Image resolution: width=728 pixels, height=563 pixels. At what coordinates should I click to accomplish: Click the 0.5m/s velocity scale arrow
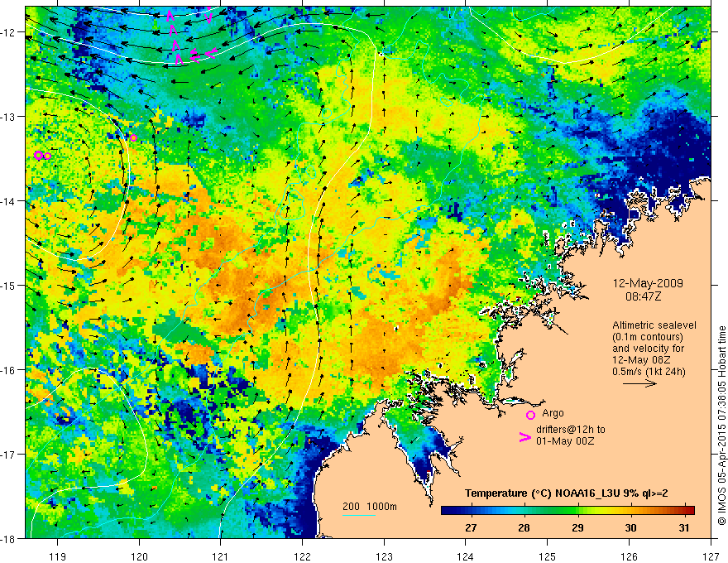639,383
